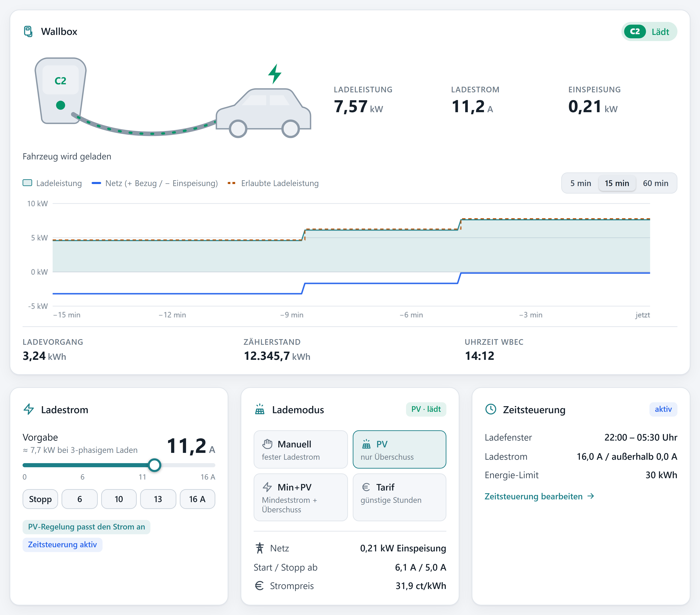The height and width of the screenshot is (615, 700).
Task: Click the Ladefenster value 22:00 – 05:30 Uhr
Action: pyautogui.click(x=641, y=437)
